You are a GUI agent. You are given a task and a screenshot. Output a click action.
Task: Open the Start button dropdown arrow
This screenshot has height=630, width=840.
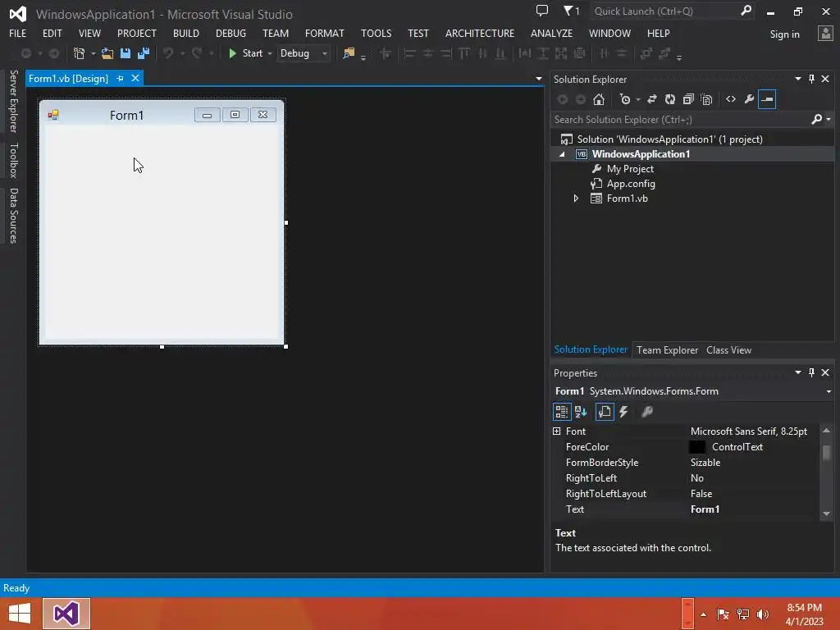pyautogui.click(x=269, y=53)
